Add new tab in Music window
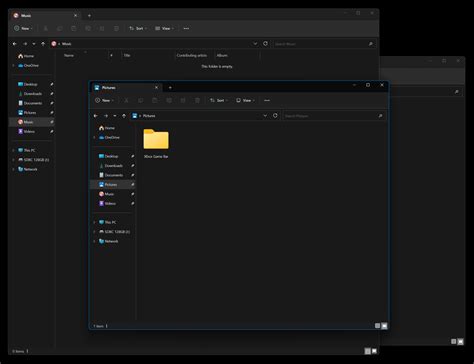 click(x=89, y=16)
